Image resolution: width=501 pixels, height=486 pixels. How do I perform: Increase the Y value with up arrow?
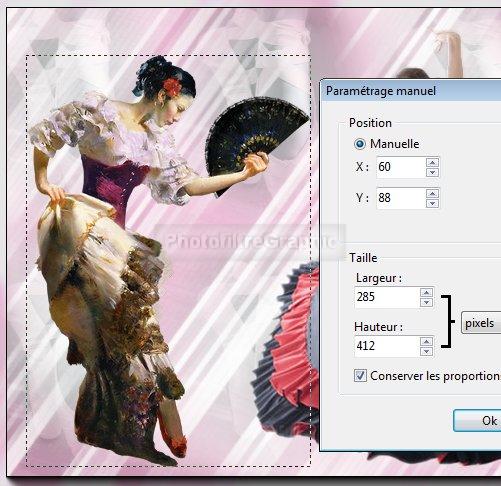tap(432, 193)
